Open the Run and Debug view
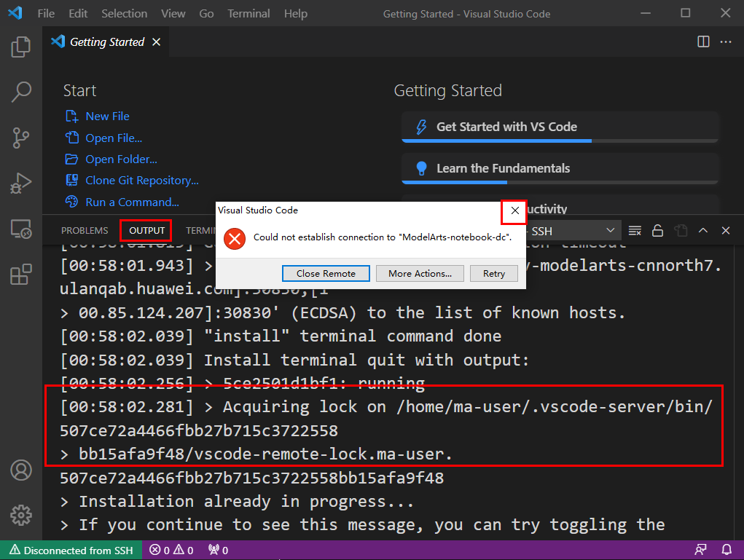The image size is (744, 560). 21,183
